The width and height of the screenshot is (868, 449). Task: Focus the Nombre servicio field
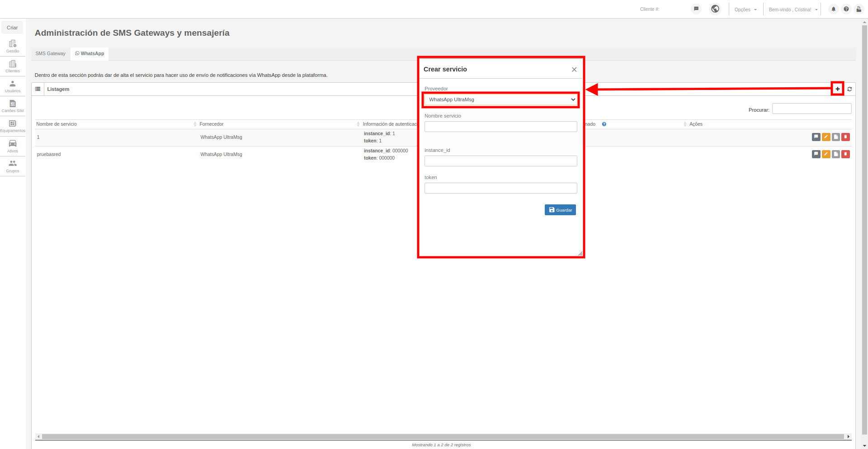click(501, 127)
